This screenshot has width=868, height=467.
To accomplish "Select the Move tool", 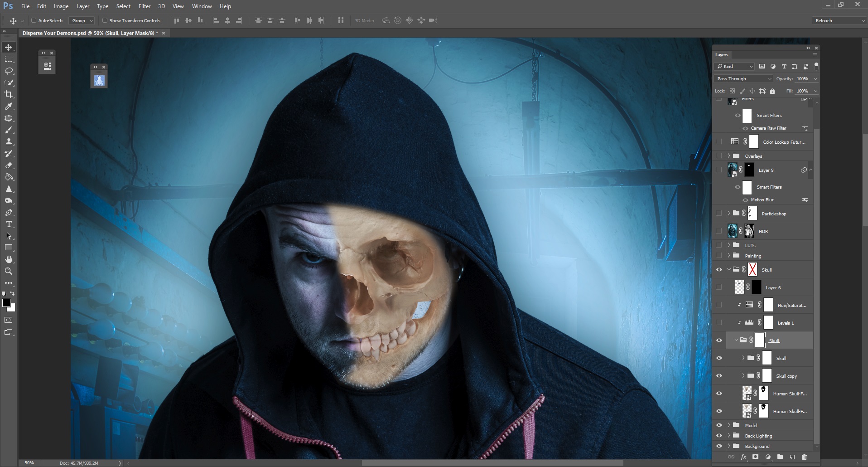I will pyautogui.click(x=8, y=47).
